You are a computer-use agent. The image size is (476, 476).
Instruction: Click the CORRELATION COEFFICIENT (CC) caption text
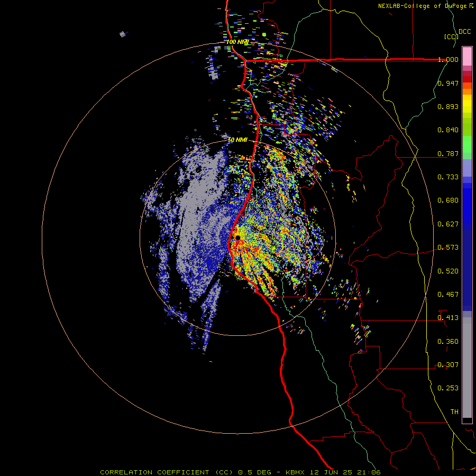point(167,472)
